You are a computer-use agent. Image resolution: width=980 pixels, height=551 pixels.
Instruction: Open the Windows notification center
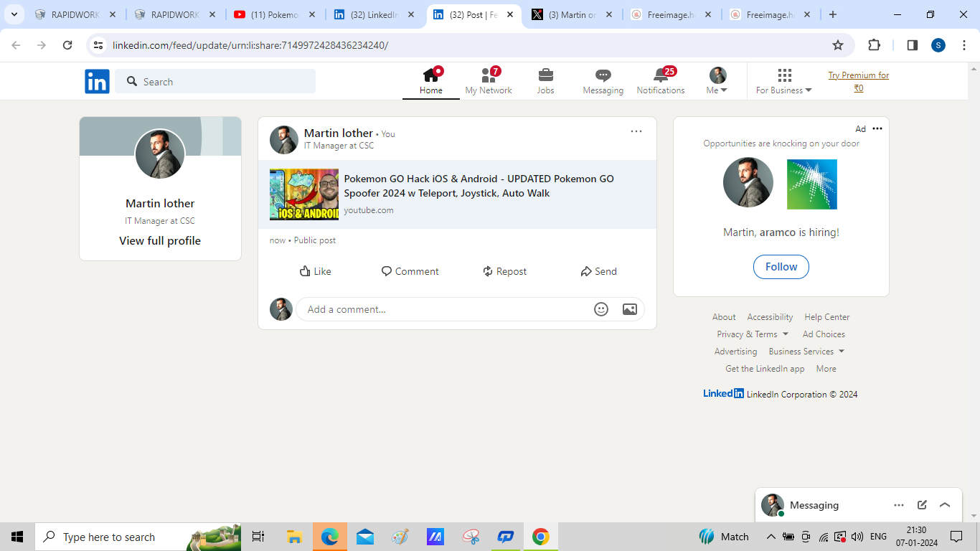pyautogui.click(x=956, y=537)
